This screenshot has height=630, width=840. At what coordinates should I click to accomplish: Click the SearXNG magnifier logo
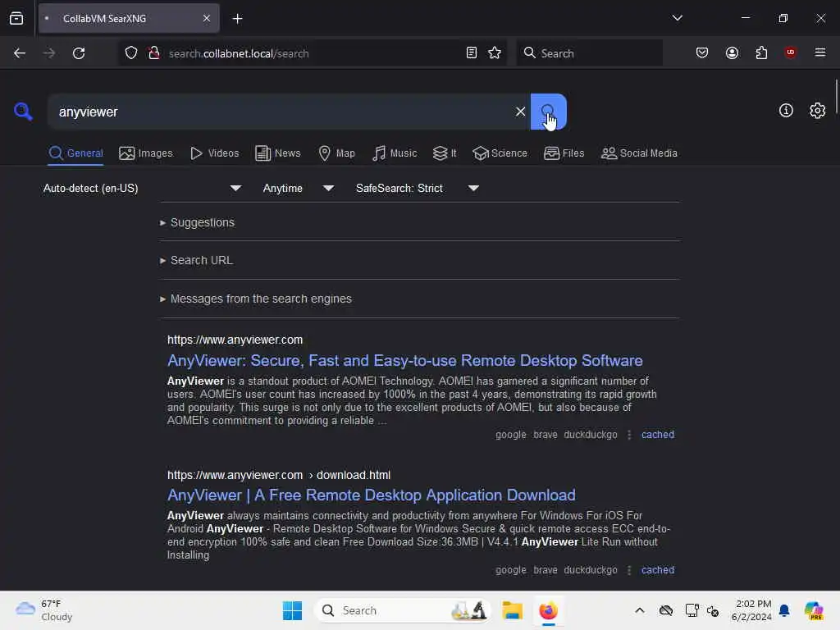[23, 112]
